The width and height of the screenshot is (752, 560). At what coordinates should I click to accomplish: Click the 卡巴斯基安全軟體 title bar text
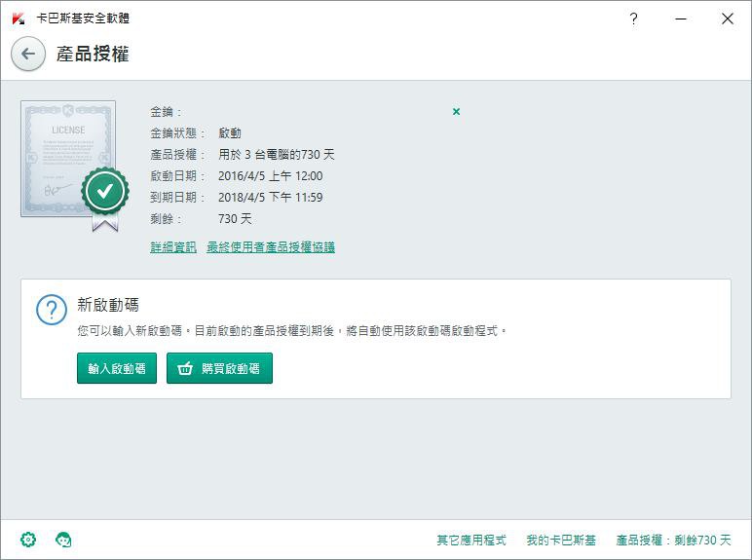pos(83,19)
